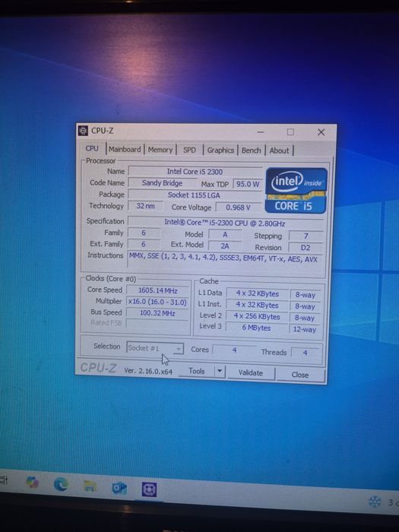Click the Close button at bottom

(x=300, y=375)
